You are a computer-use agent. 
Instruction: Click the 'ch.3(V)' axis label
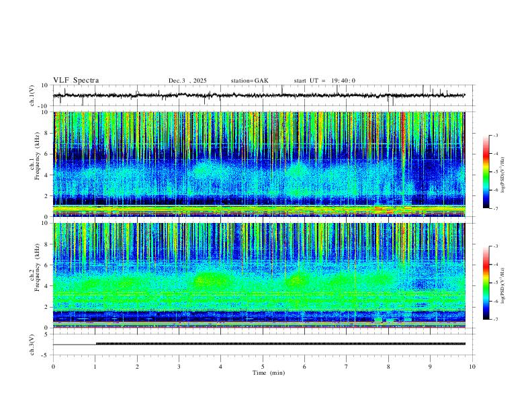click(x=32, y=345)
